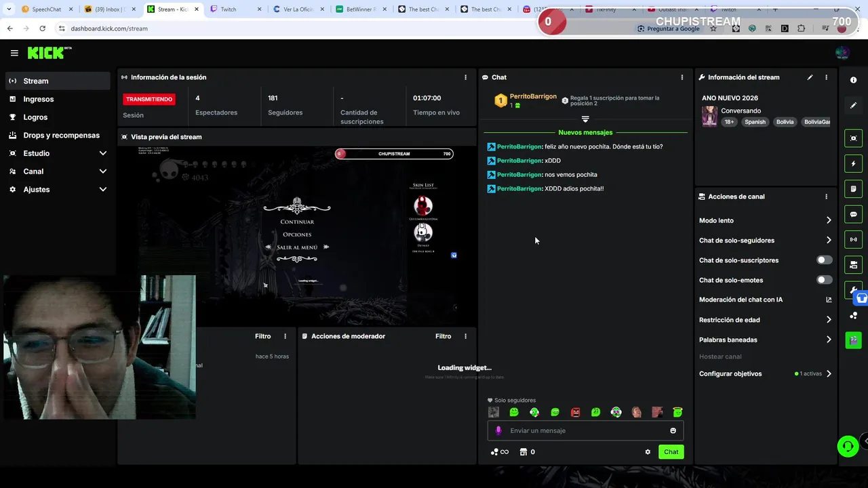This screenshot has width=868, height=488.
Task: Click the Bolivia tag
Action: 785,122
